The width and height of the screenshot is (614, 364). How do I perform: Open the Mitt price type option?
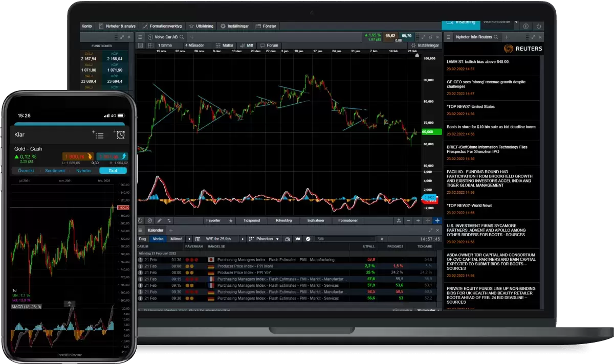247,45
